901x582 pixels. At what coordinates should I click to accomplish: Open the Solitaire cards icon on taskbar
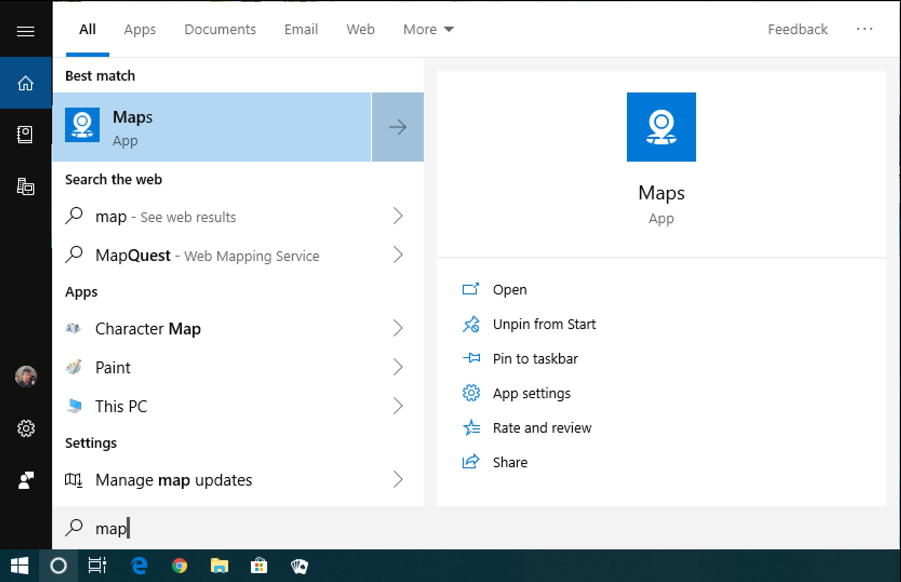(299, 566)
